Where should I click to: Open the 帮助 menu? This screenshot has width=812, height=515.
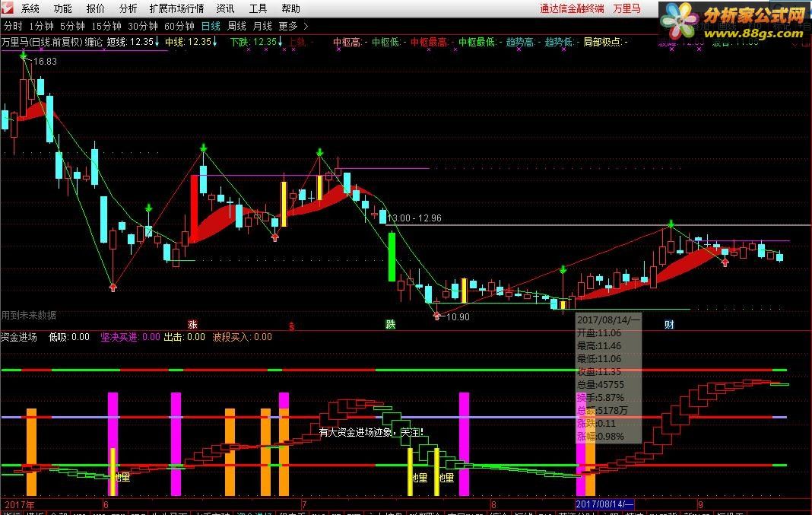click(x=290, y=8)
